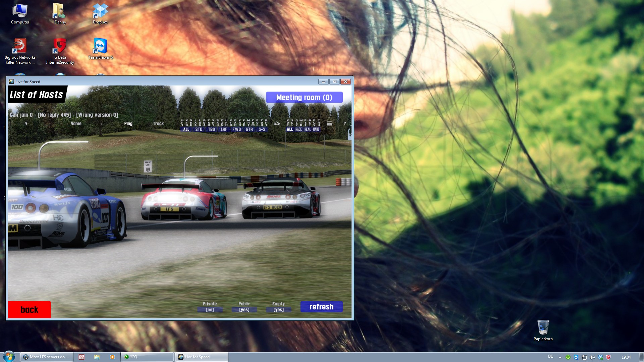Select GTR car class filter
The image size is (644, 362).
click(249, 129)
